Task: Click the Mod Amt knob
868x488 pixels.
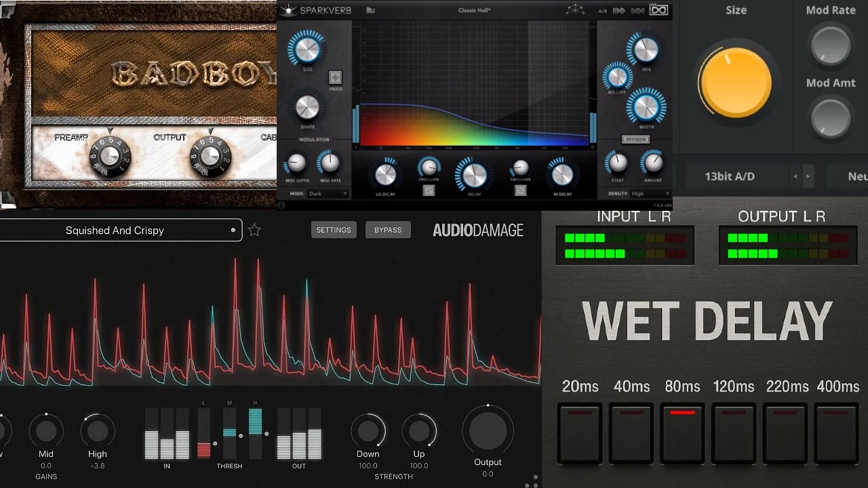Action: 831,117
